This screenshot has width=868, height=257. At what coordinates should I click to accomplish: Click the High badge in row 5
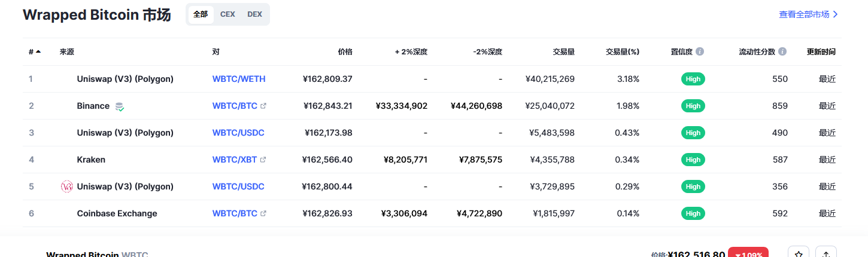tap(693, 186)
